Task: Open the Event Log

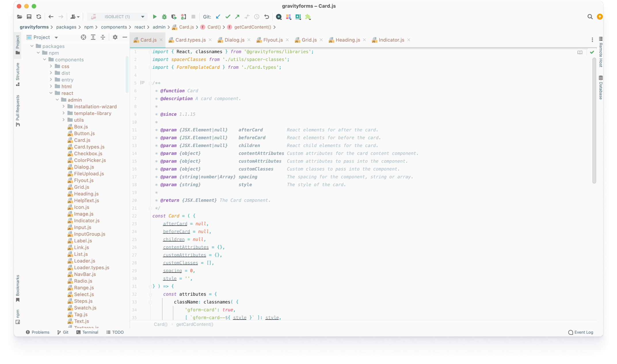Action: pyautogui.click(x=581, y=332)
